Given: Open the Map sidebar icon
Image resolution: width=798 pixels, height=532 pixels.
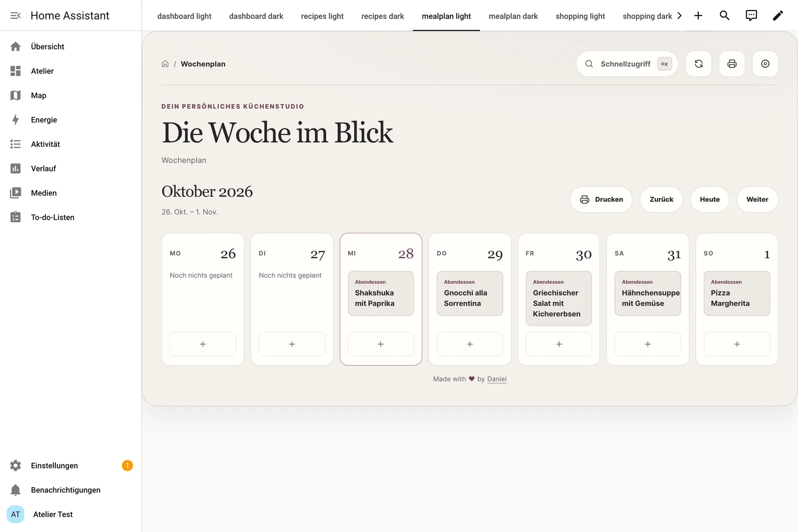Looking at the screenshot, I should (15, 95).
